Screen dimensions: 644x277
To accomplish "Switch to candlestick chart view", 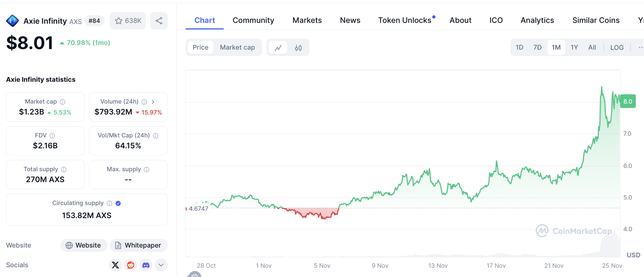I will click(298, 48).
